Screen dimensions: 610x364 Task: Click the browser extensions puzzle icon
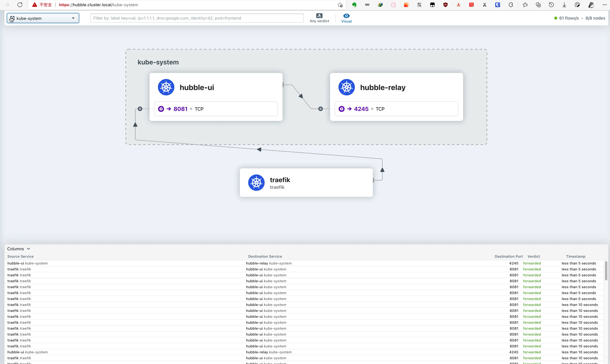pos(511,5)
